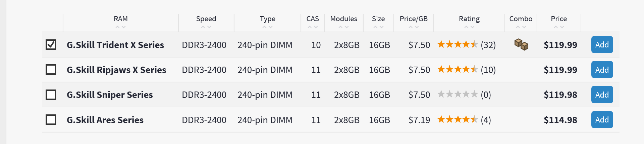Image resolution: width=644 pixels, height=144 pixels.
Task: Check the G.Skill Ripjaws X Series checkbox
Action: point(51,70)
